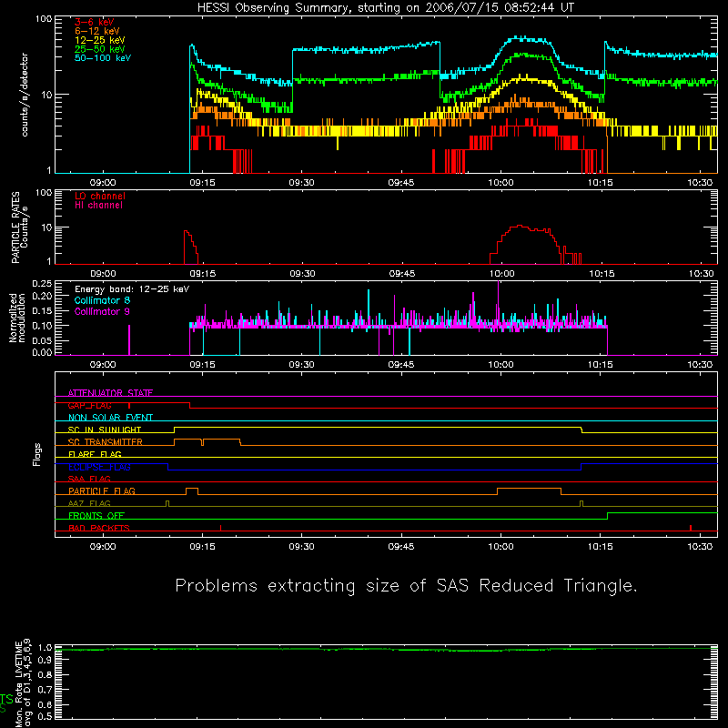This screenshot has height=728, width=728.
Task: Click the 'Problems extracting size of SAS Reduced Triangle' message
Action: click(406, 586)
